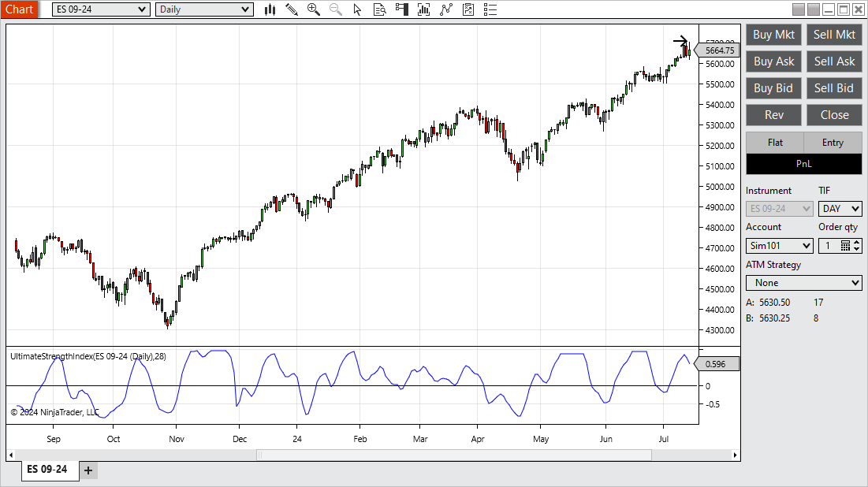The height and width of the screenshot is (487, 868).
Task: Toggle the Chart Trader panel icon
Action: pos(402,9)
